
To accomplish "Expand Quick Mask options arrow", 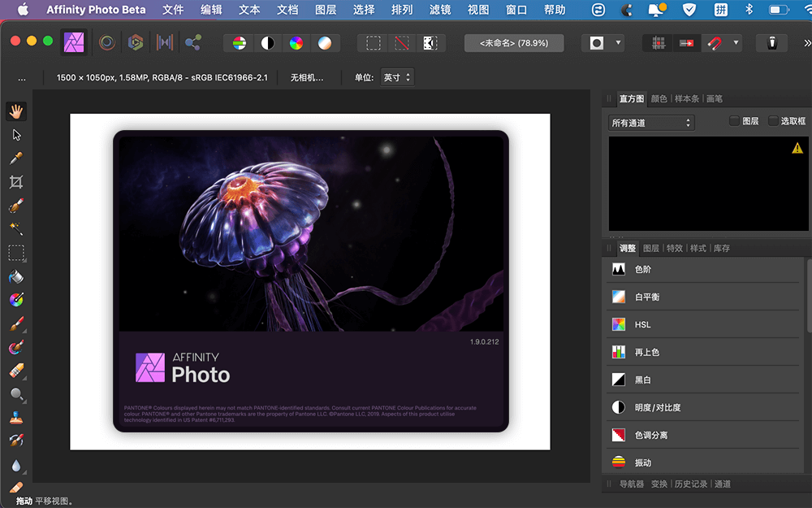I will click(618, 43).
